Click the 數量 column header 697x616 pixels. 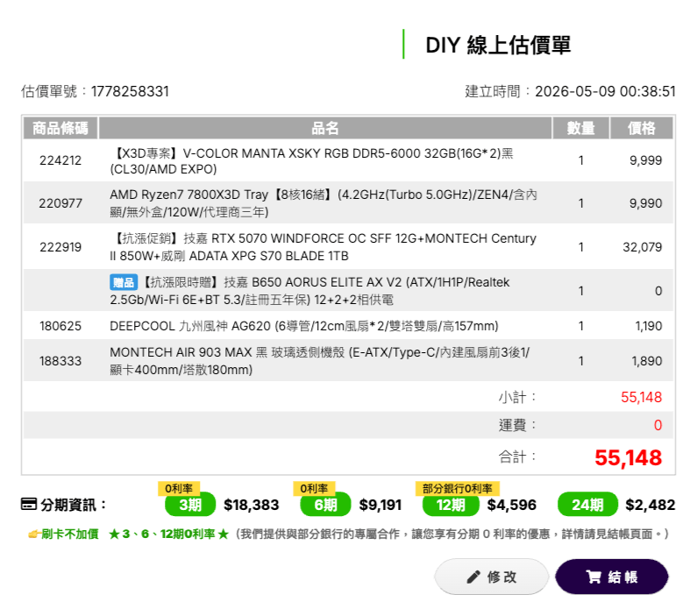pyautogui.click(x=580, y=128)
